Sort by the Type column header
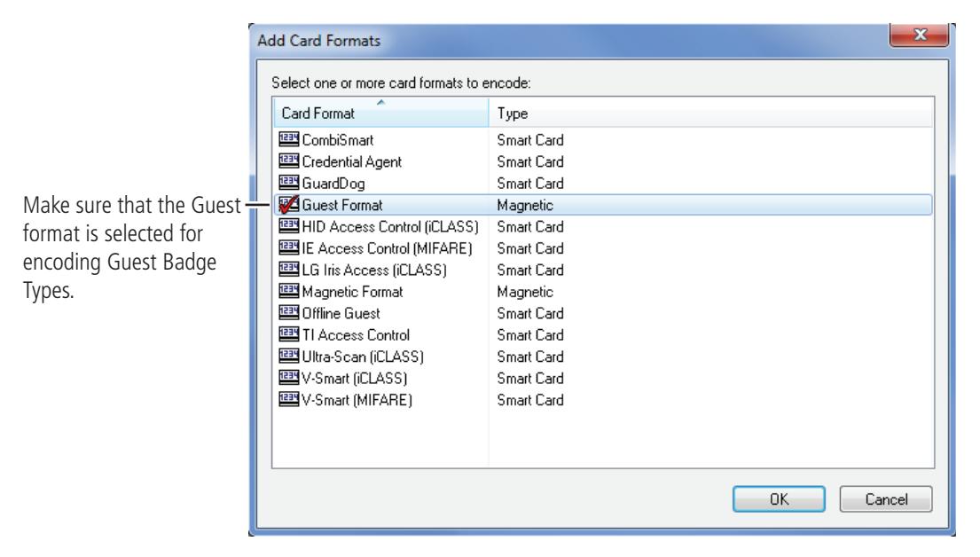The image size is (980, 557). (710, 114)
